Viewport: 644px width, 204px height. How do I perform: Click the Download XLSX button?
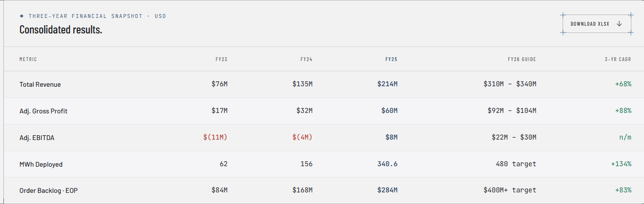coord(596,24)
